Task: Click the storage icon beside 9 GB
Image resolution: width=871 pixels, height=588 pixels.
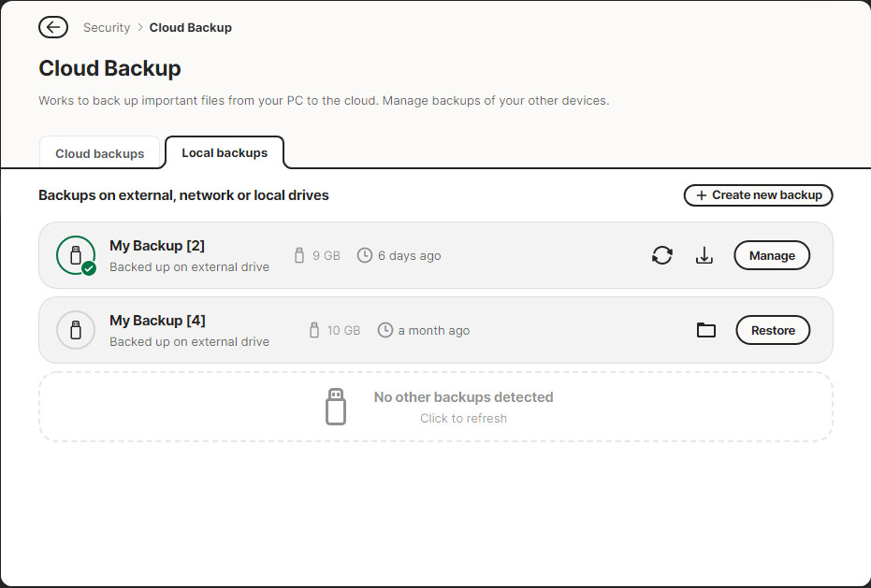Action: click(299, 255)
